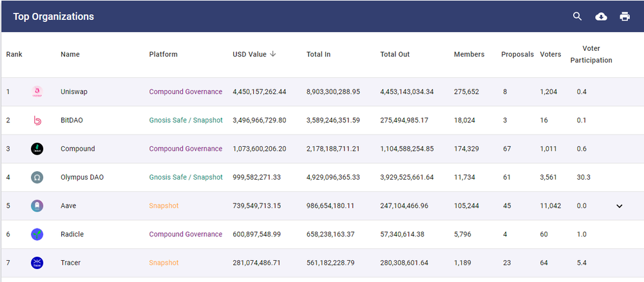This screenshot has width=644, height=282.
Task: Click USD value 1,073,600,206.20
Action: click(260, 149)
